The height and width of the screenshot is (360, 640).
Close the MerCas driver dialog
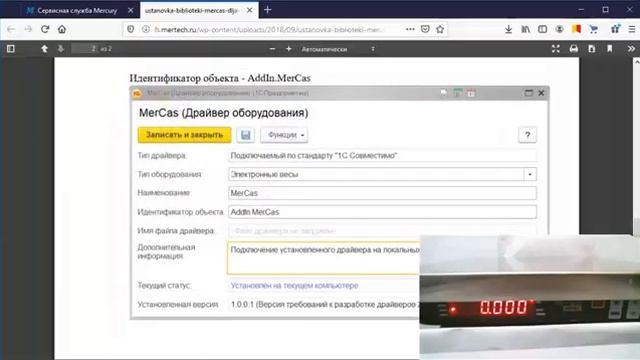click(x=541, y=93)
